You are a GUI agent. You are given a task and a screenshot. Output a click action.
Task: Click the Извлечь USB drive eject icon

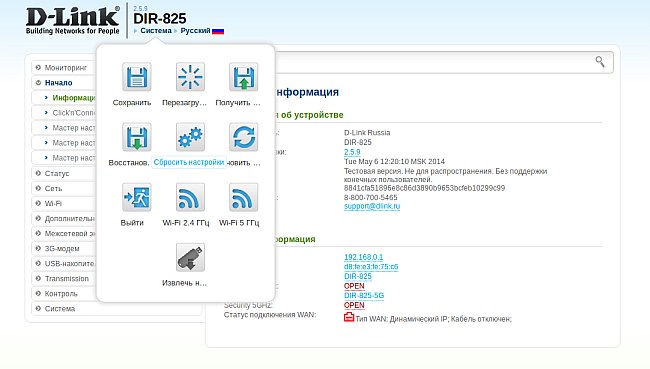click(x=190, y=257)
